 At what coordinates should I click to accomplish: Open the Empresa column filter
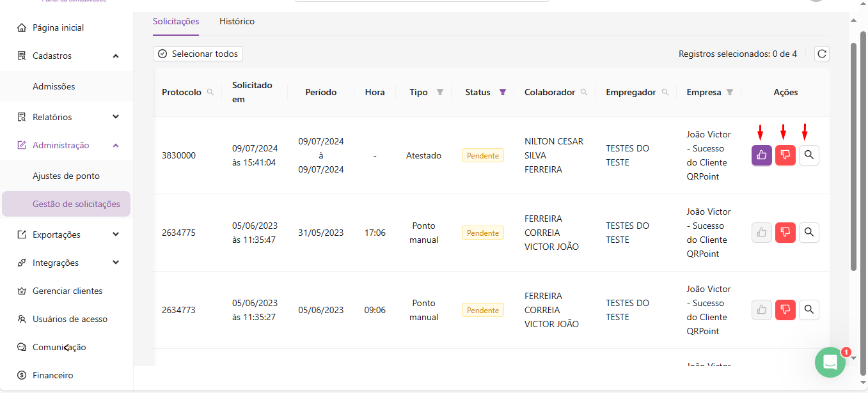point(729,92)
